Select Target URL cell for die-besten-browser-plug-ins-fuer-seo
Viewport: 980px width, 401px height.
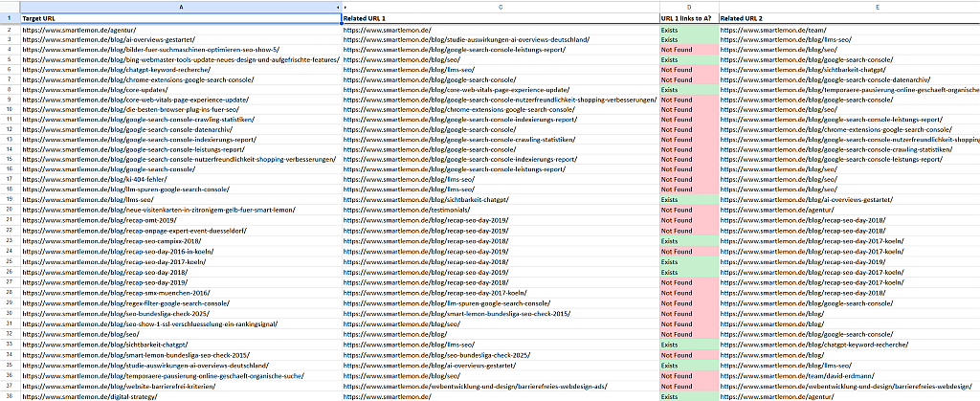click(x=181, y=109)
